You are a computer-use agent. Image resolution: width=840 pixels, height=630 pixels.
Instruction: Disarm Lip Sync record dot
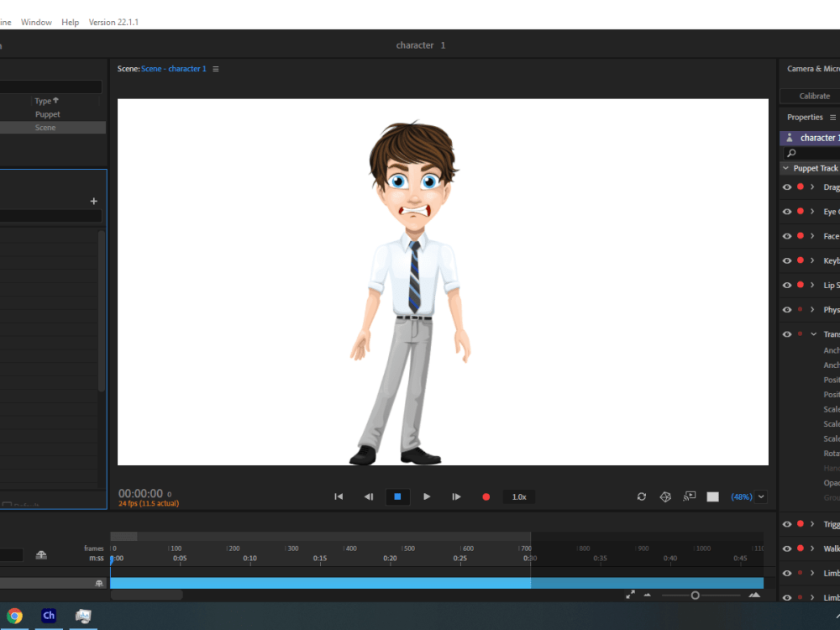(x=801, y=285)
